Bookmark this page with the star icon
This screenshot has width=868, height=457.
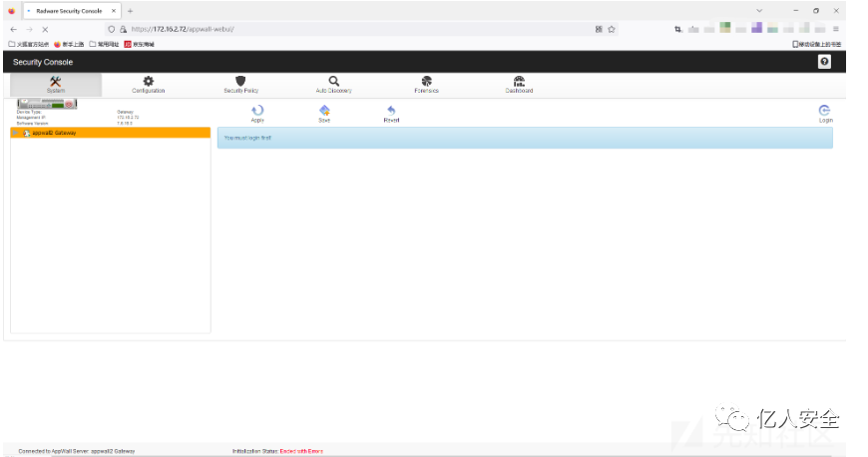point(612,29)
